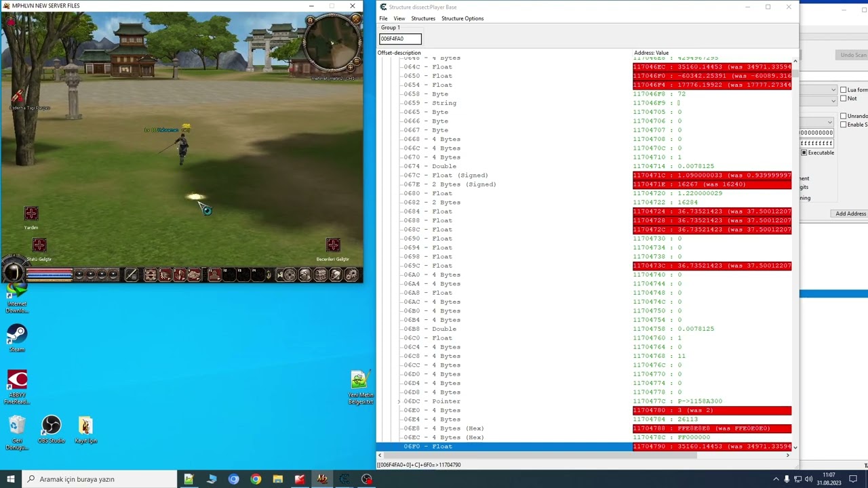Toggle the Not checkbox in Cheat Engine
Viewport: 868px width, 488px height.
[844, 98]
